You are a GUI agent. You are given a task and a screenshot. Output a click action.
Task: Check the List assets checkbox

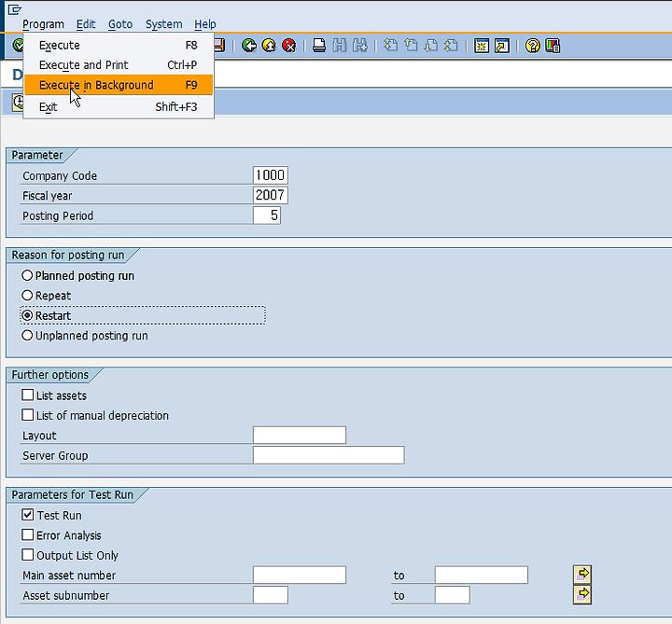27,395
